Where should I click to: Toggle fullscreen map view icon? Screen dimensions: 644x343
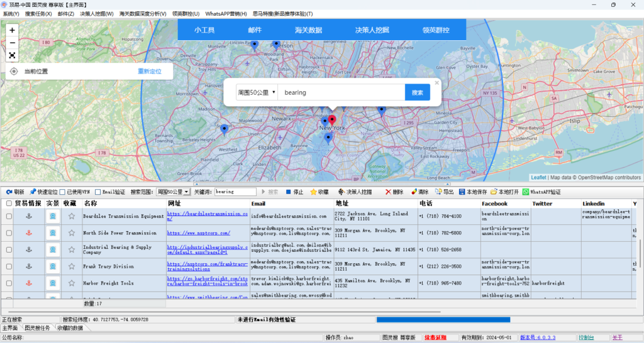click(x=13, y=55)
